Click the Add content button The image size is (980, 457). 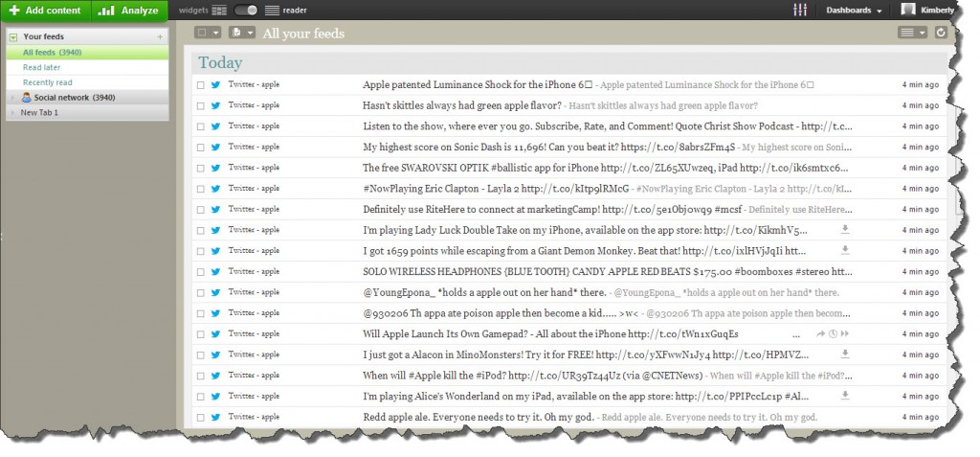point(46,11)
